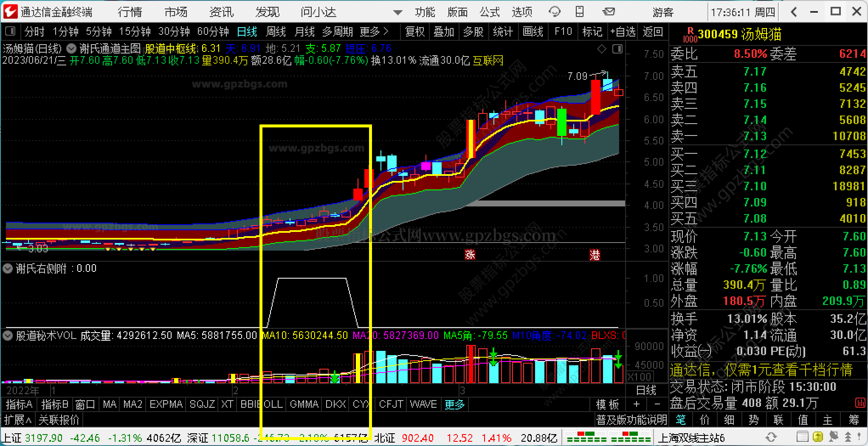This screenshot has width=868, height=446.
Task: Click the yellow upload coin icon
Action: [817, 437]
